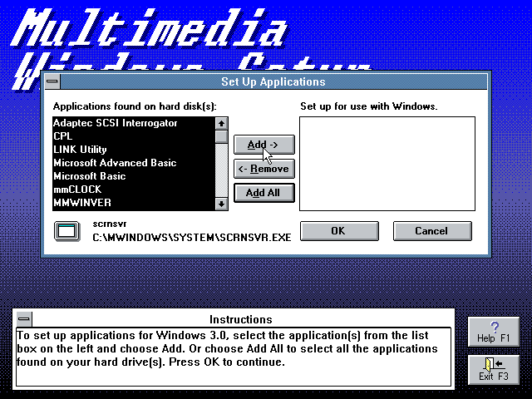The width and height of the screenshot is (532, 399).
Task: Click the applications list scrollbar thumb
Action: (x=222, y=136)
